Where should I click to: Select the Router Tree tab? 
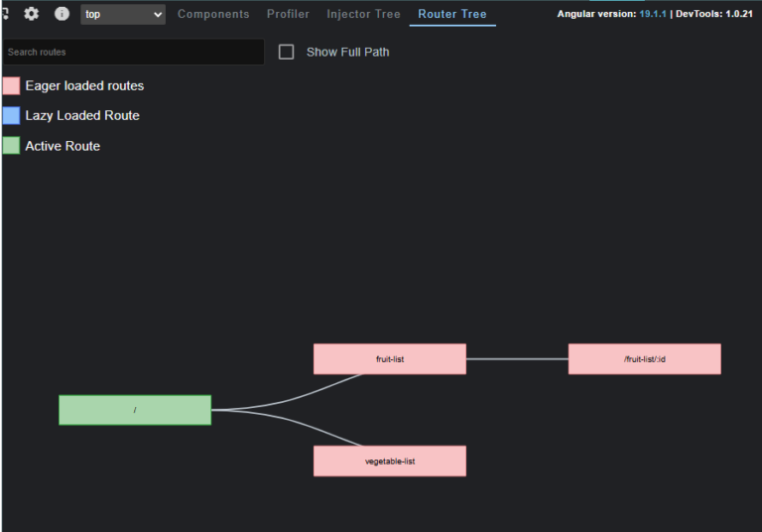[452, 14]
